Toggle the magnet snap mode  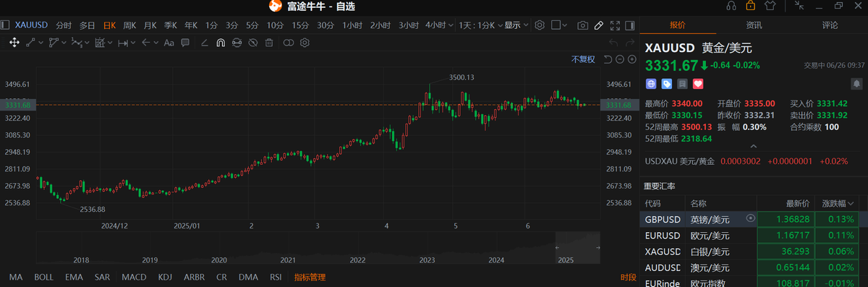[x=221, y=43]
